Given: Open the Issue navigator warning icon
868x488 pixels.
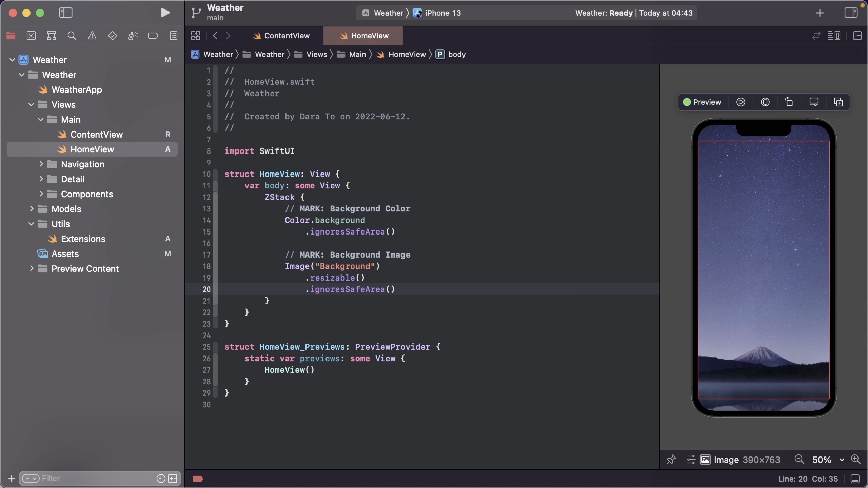Looking at the screenshot, I should (92, 36).
